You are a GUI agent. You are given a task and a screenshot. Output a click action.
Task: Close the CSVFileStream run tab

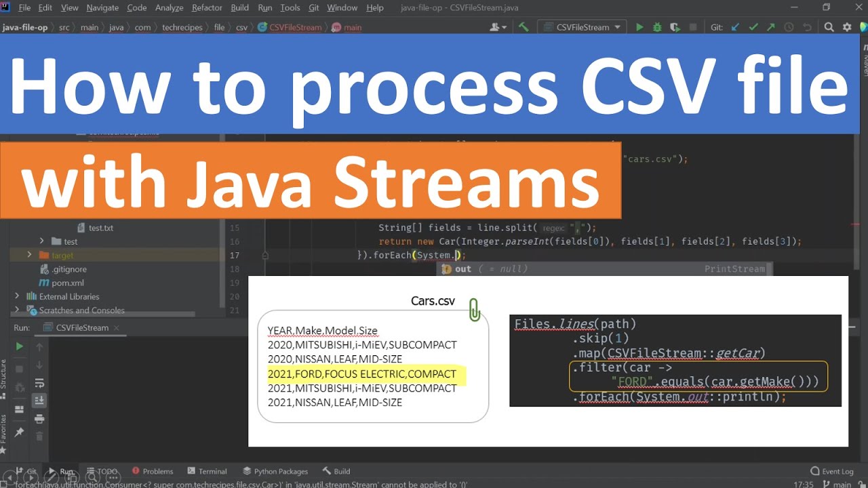click(x=116, y=328)
